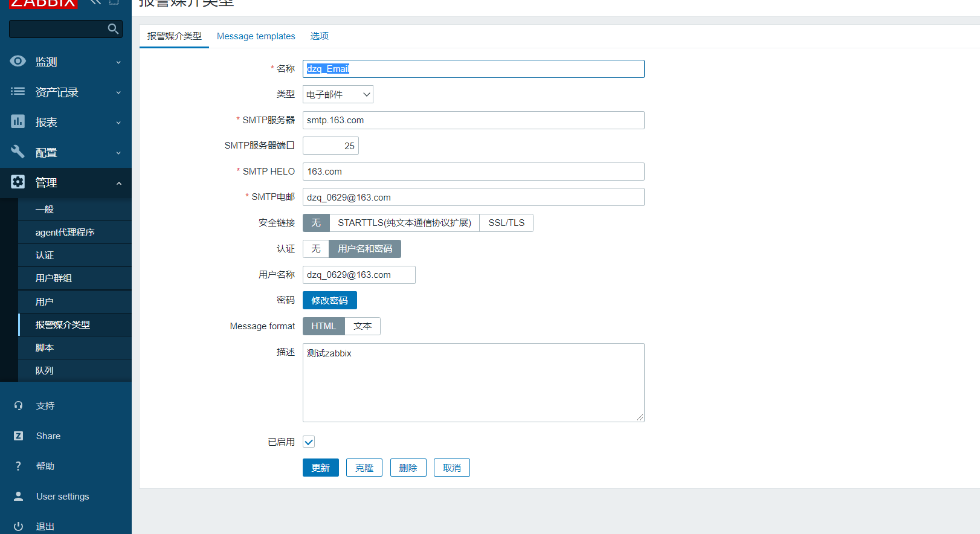Focus the SMTP HELO input field
The width and height of the screenshot is (980, 534).
474,172
